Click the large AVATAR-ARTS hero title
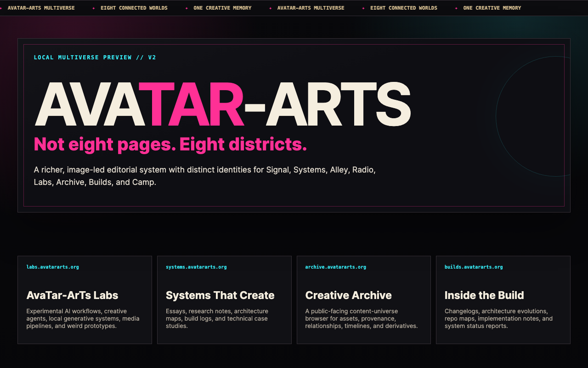 pos(222,104)
